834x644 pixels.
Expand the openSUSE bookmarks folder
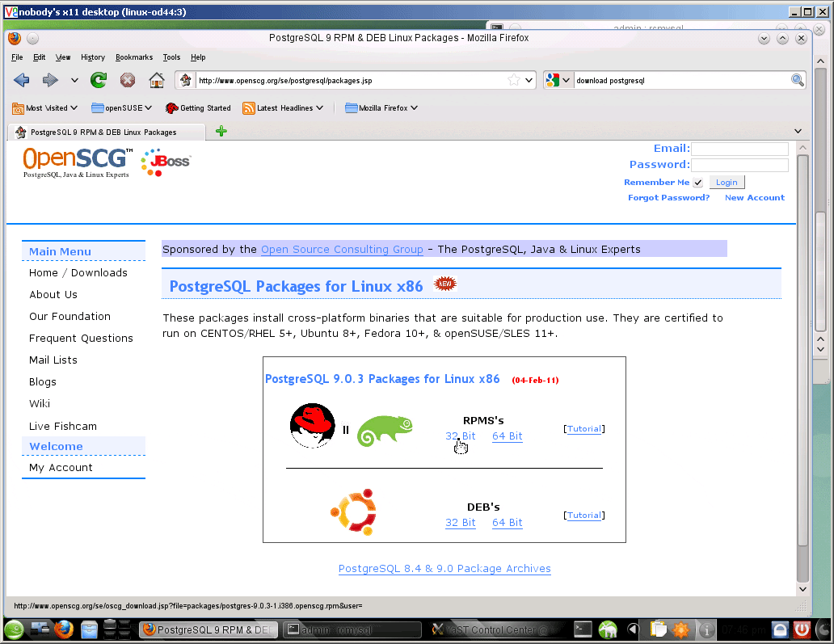[122, 108]
